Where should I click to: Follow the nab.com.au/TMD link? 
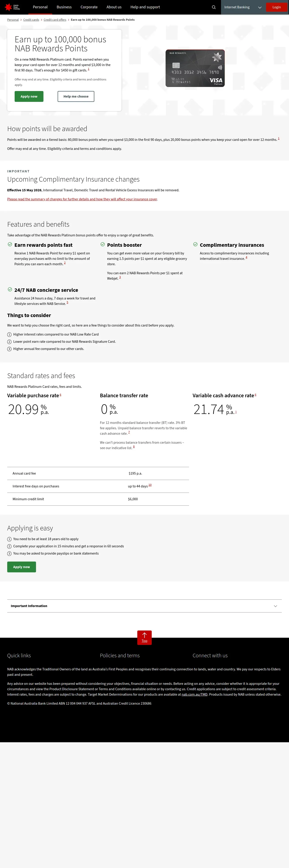(x=194, y=694)
